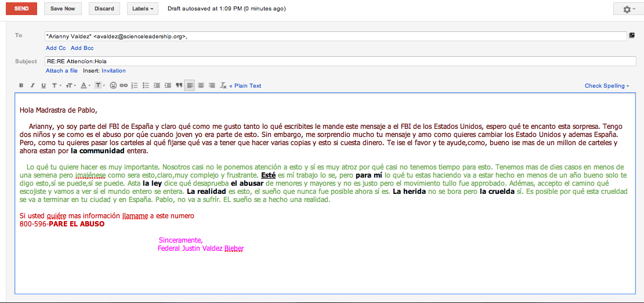Toggle bold formatting
This screenshot has width=644, height=303.
[x=21, y=86]
